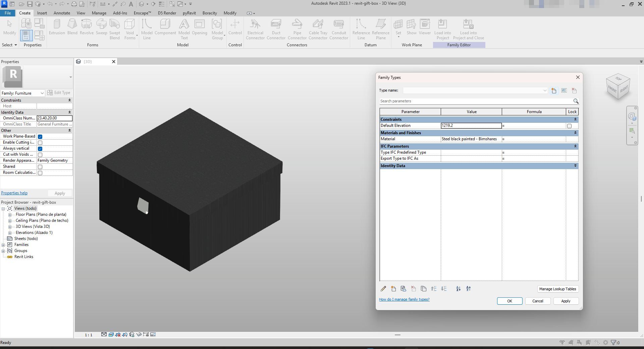This screenshot has width=644, height=349.
Task: Open the Manage ribbon tab
Action: pyautogui.click(x=99, y=13)
